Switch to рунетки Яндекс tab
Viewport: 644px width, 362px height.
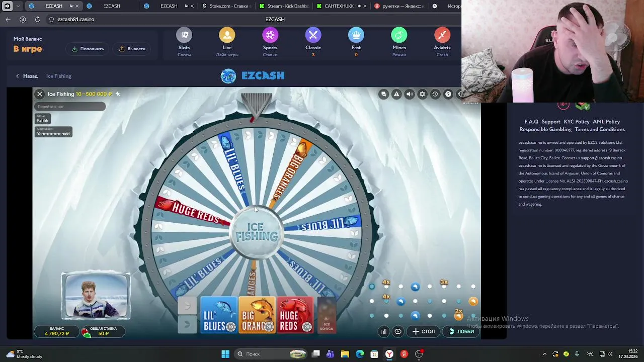click(x=400, y=6)
